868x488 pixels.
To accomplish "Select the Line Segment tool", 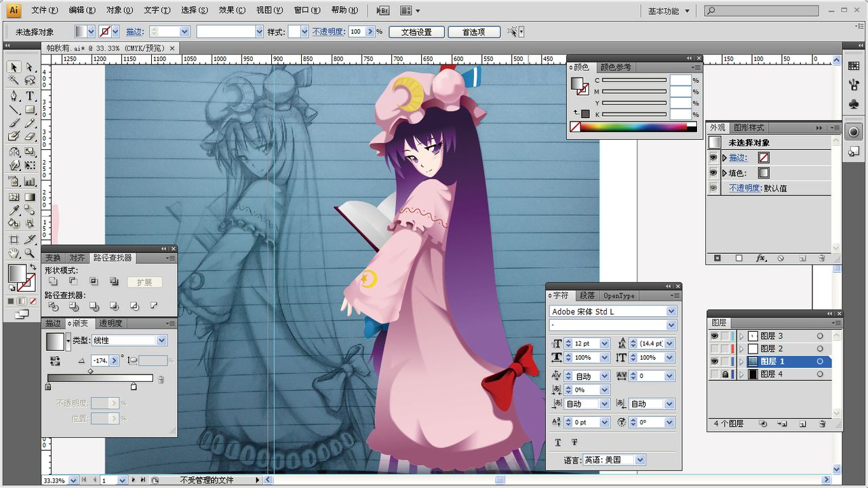I will 14,109.
